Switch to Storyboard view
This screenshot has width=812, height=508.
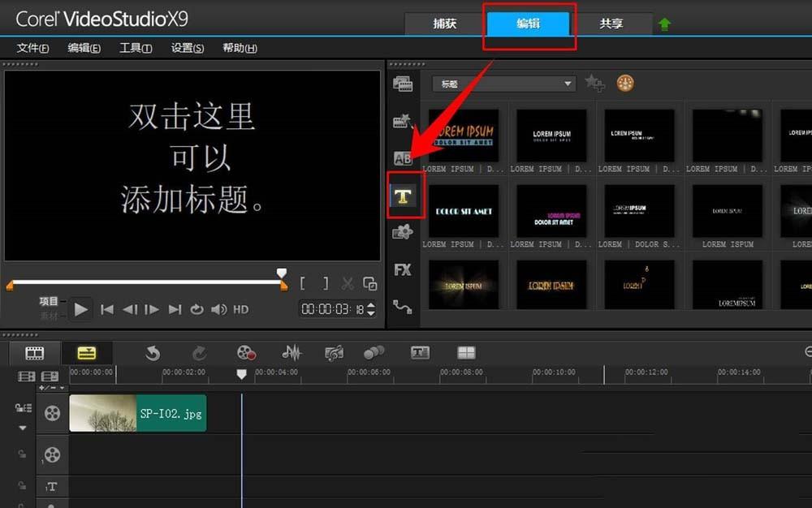pyautogui.click(x=33, y=353)
